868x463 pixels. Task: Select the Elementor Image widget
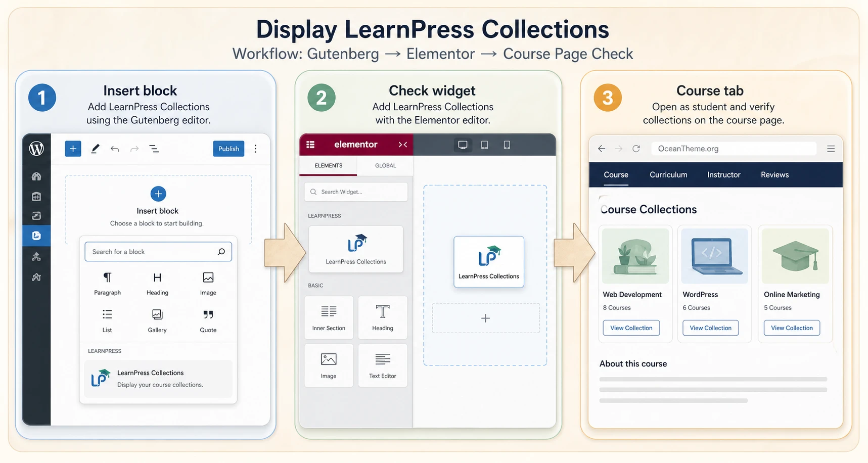329,365
